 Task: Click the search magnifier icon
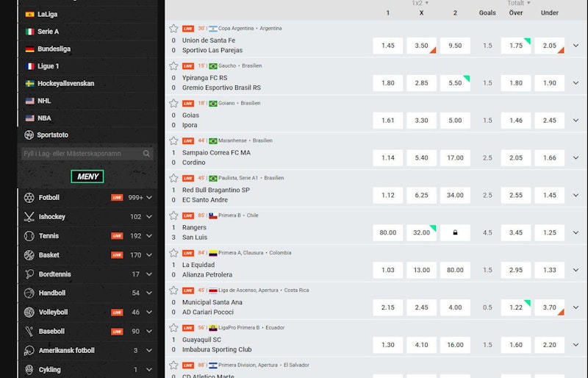click(x=147, y=154)
